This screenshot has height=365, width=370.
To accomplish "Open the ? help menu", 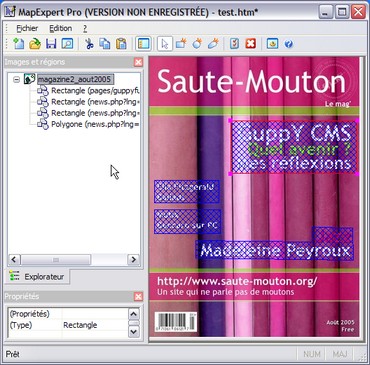I will pos(85,28).
